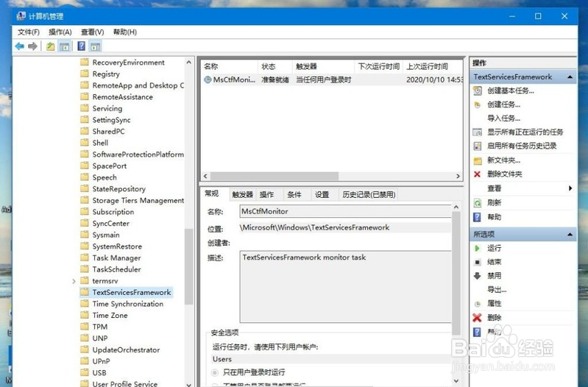Open the 查看(V) menu
588x387 pixels.
(x=92, y=32)
